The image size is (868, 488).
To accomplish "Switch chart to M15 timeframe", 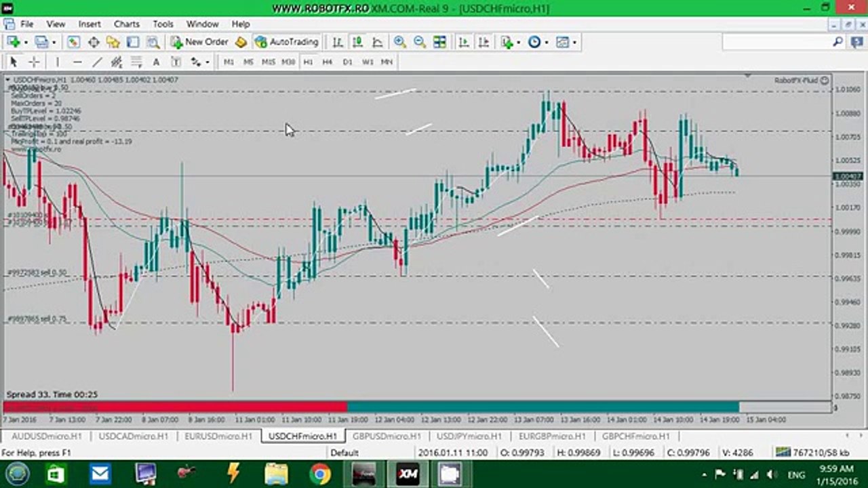I will click(269, 62).
